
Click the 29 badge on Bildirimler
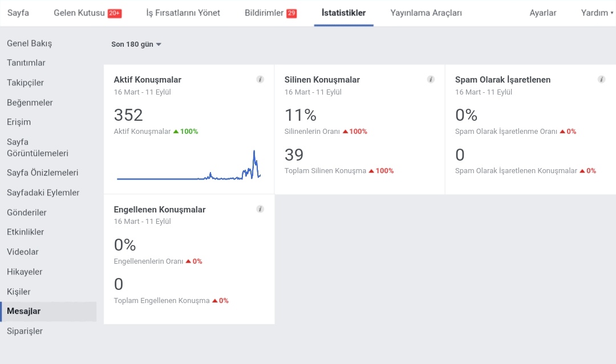click(x=291, y=13)
